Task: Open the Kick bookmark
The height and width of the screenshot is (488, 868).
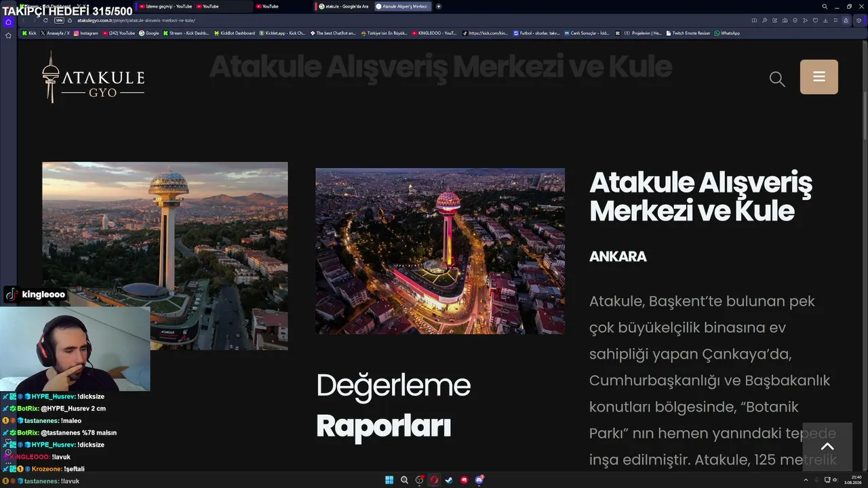Action: [x=29, y=33]
